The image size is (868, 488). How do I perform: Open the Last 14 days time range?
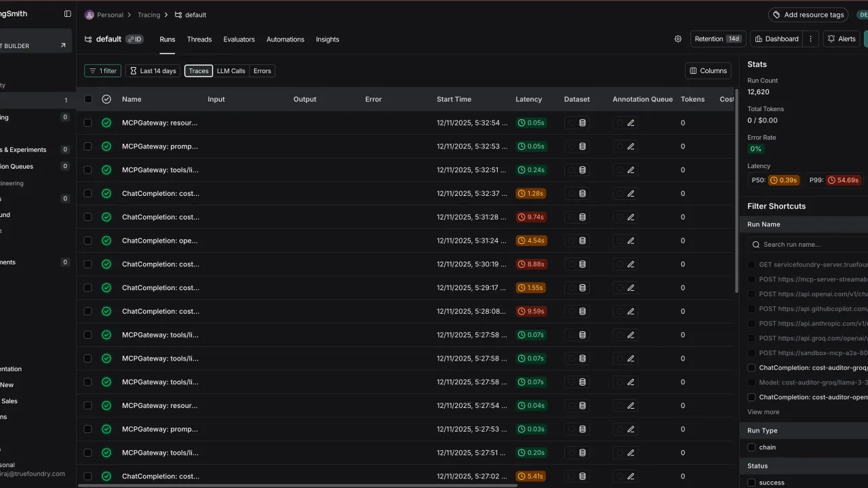[153, 70]
